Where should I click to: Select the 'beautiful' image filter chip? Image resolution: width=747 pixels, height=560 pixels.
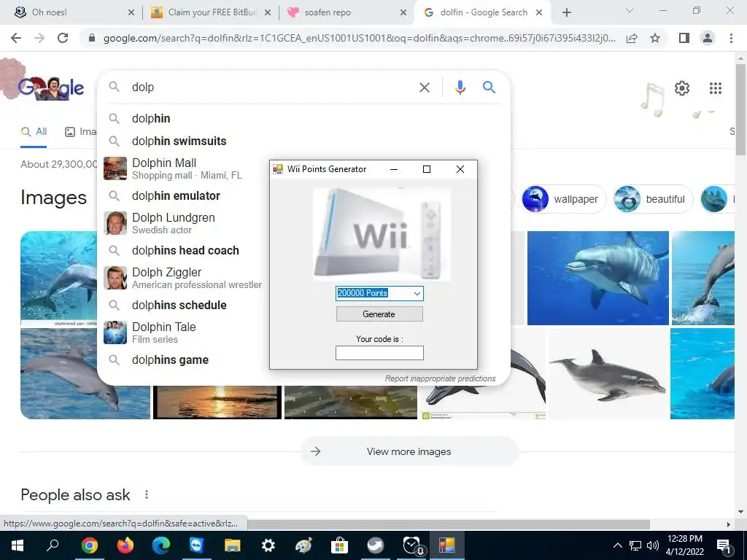click(x=653, y=199)
